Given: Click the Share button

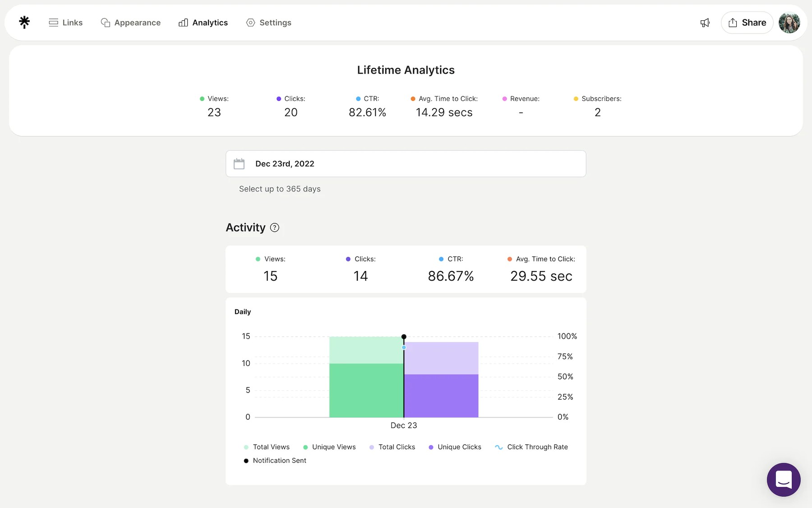Looking at the screenshot, I should (x=747, y=22).
